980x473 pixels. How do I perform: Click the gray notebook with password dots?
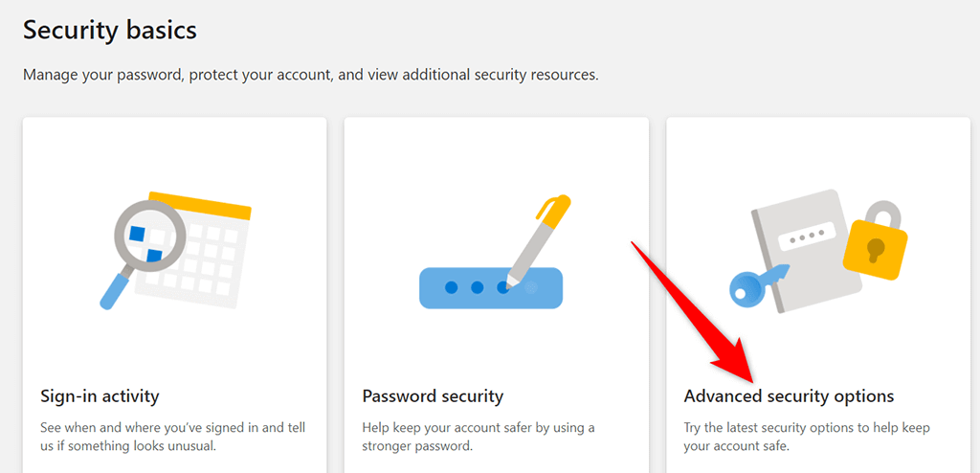[x=806, y=250]
